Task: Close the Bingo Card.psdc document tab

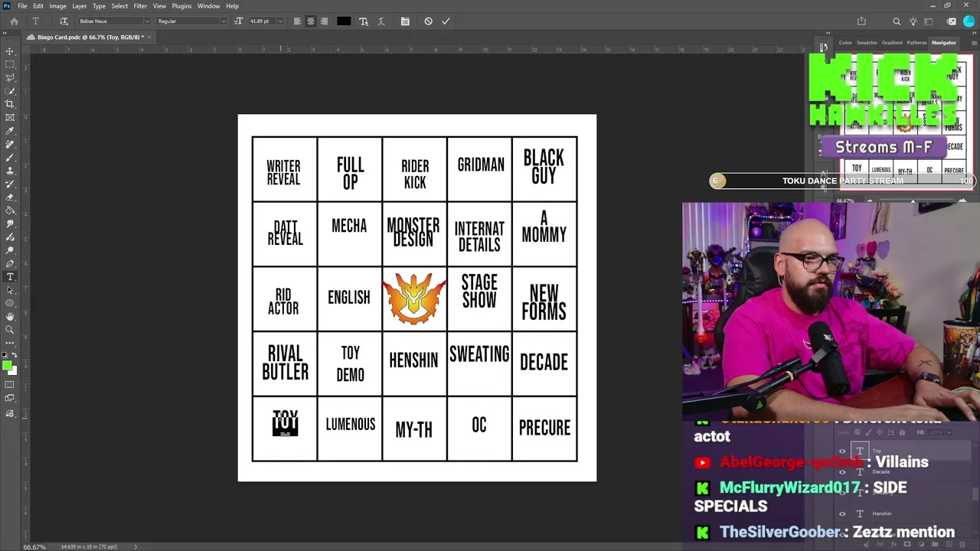Action: click(149, 37)
